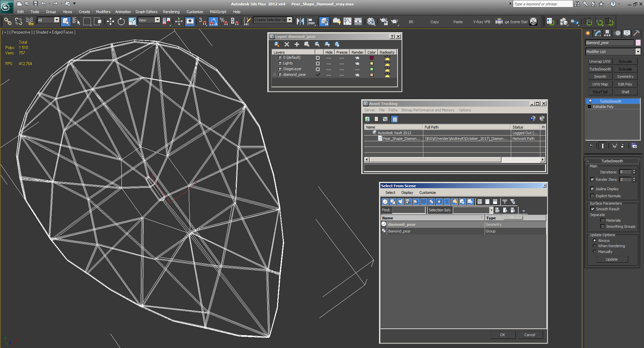The width and height of the screenshot is (644, 348).
Task: Click the Unwrap UVW modifier button
Action: [x=600, y=62]
